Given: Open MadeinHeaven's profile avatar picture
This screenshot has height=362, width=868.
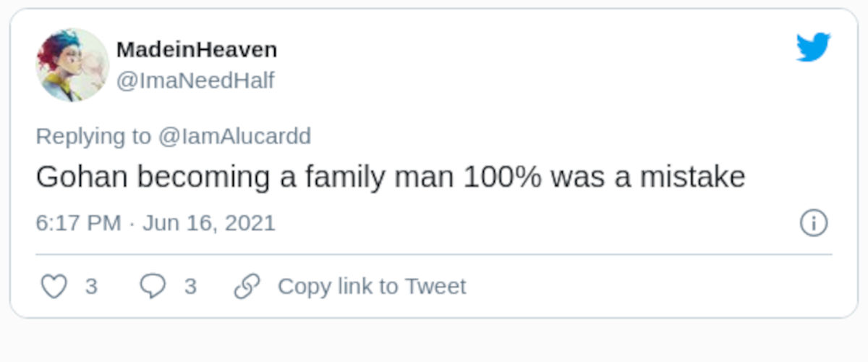Looking at the screenshot, I should tap(72, 65).
